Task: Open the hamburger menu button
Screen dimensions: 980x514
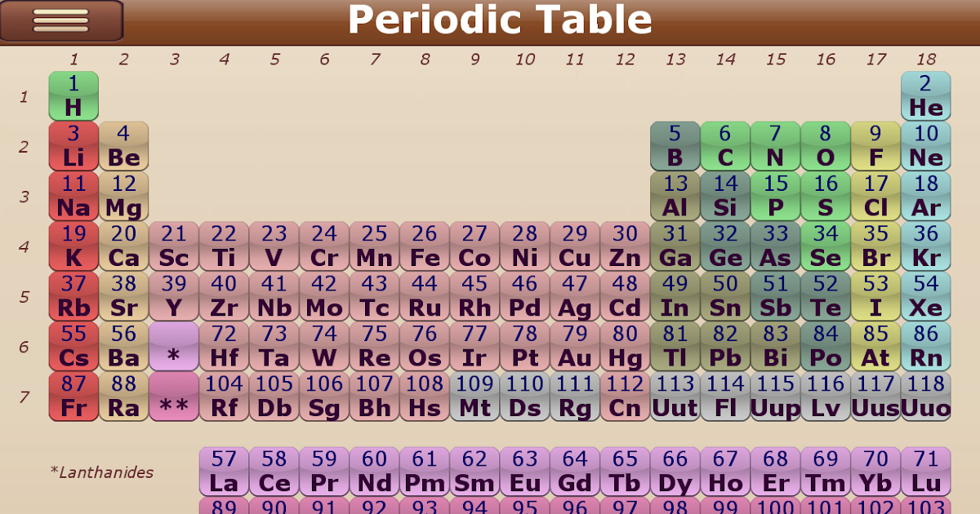Action: (x=61, y=20)
